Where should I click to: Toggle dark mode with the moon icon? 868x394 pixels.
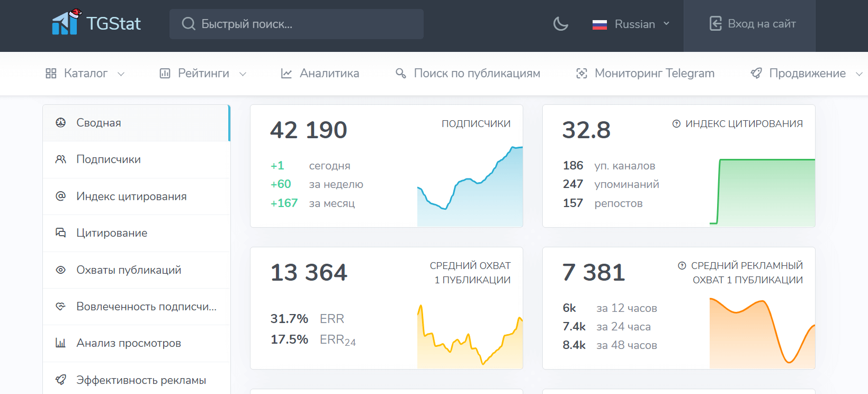(560, 24)
